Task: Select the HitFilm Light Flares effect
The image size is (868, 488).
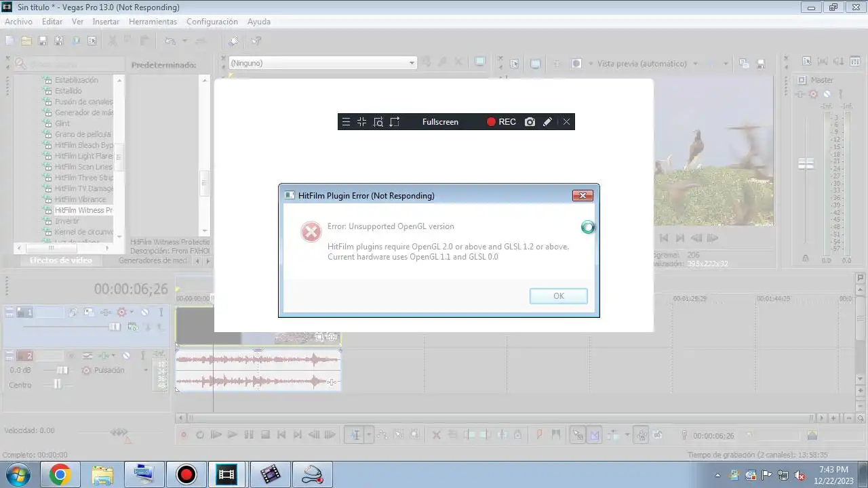Action: click(x=83, y=156)
